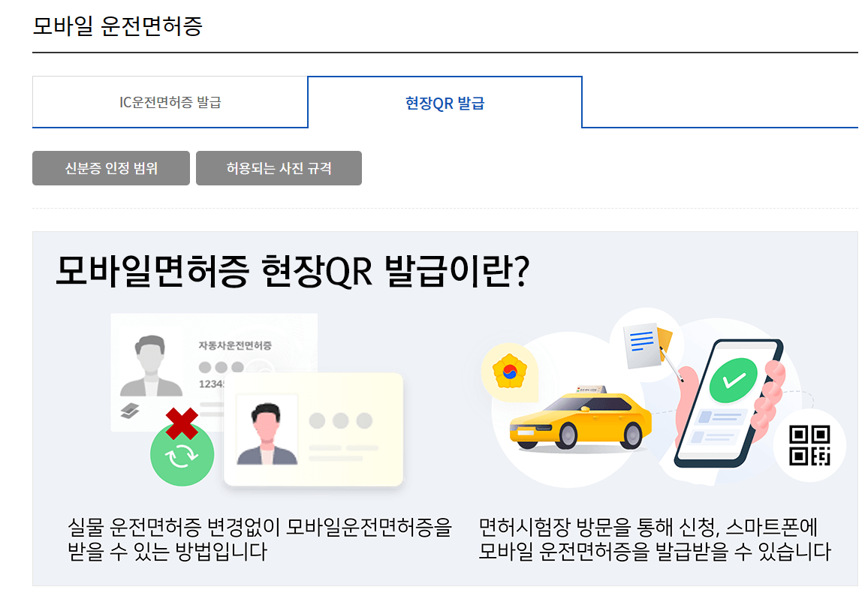Open the IC운전면허증 발급 tab

[x=170, y=102]
